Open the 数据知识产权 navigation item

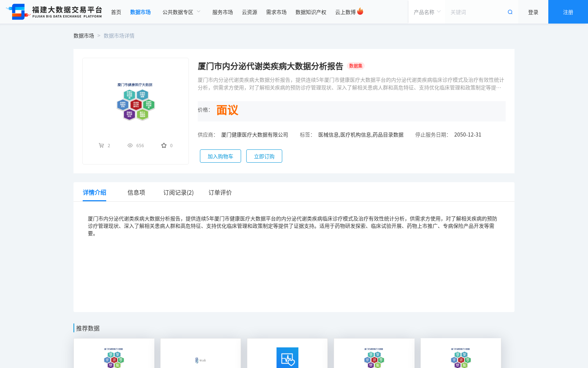pos(311,12)
